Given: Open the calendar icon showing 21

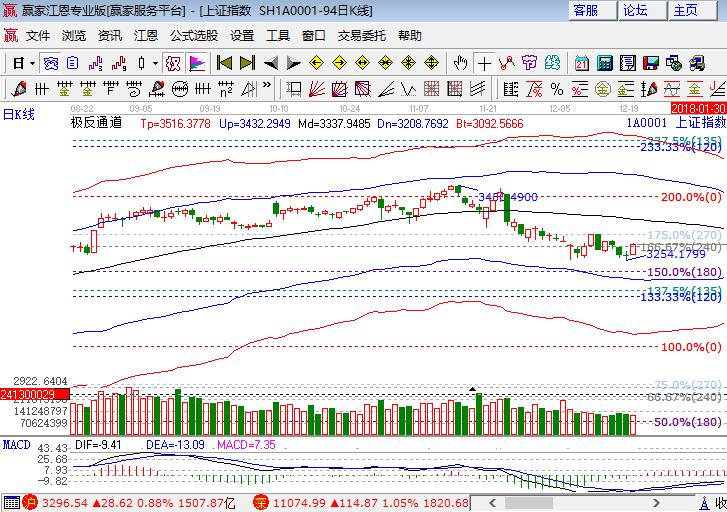Looking at the screenshot, I should [582, 63].
